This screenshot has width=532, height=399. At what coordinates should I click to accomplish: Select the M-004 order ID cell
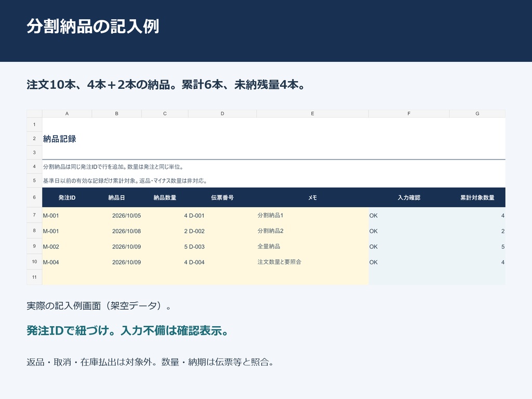tap(67, 262)
